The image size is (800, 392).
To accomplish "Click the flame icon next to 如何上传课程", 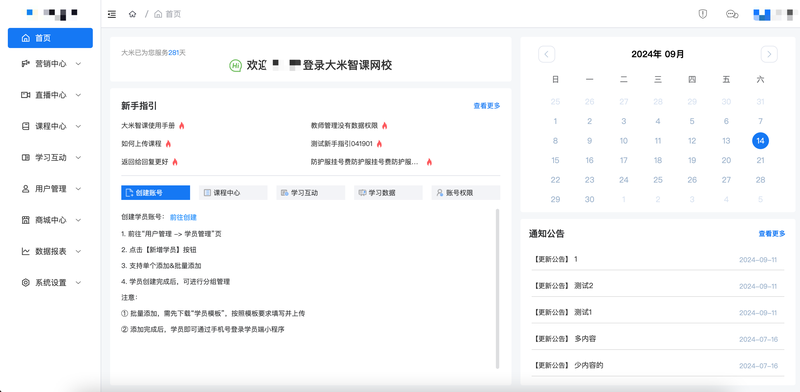I will click(x=168, y=144).
